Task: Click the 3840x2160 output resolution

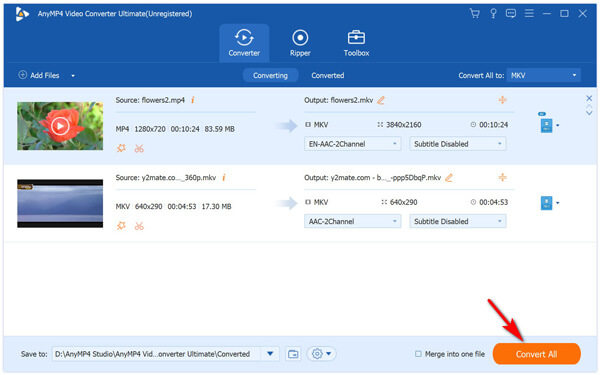Action: click(403, 125)
